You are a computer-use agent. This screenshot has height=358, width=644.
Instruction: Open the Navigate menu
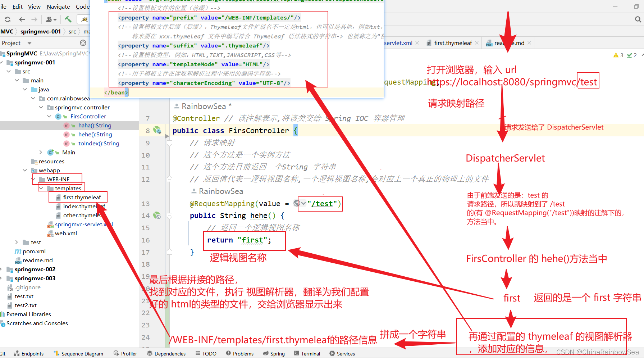coord(58,6)
